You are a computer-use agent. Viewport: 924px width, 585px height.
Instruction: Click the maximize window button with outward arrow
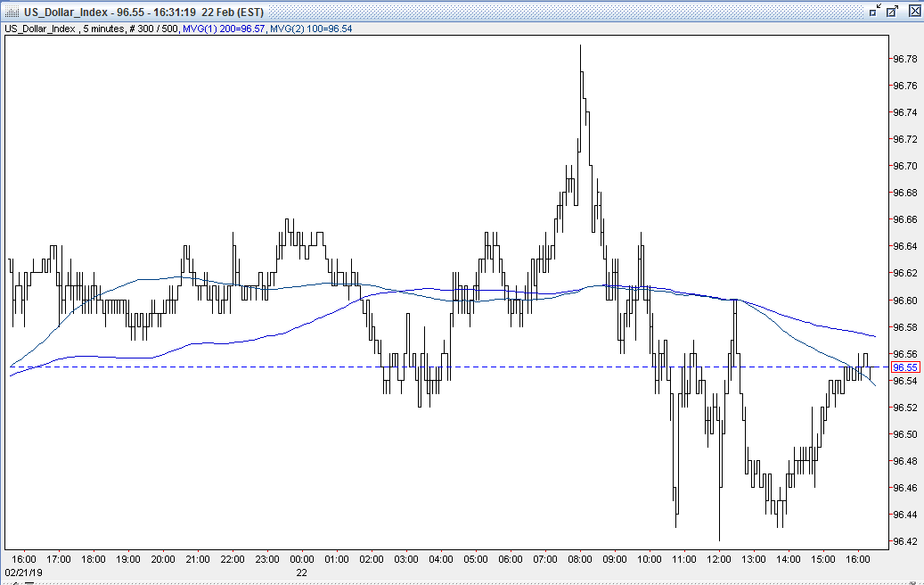(x=893, y=12)
